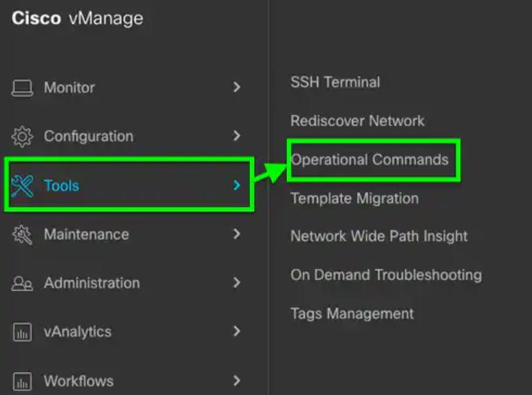Viewport: 532px width, 395px height.
Task: Open Operational Commands page
Action: click(x=369, y=160)
